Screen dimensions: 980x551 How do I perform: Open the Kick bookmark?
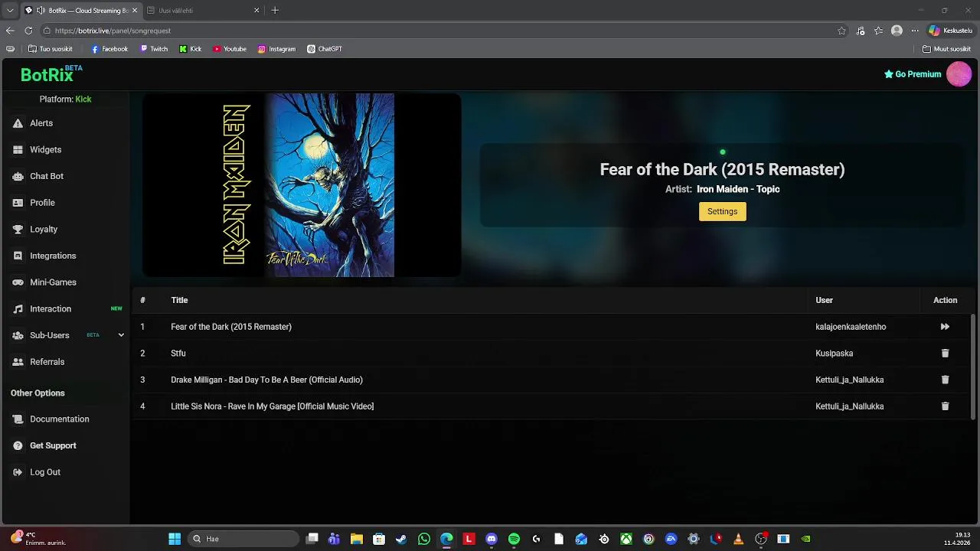[191, 49]
